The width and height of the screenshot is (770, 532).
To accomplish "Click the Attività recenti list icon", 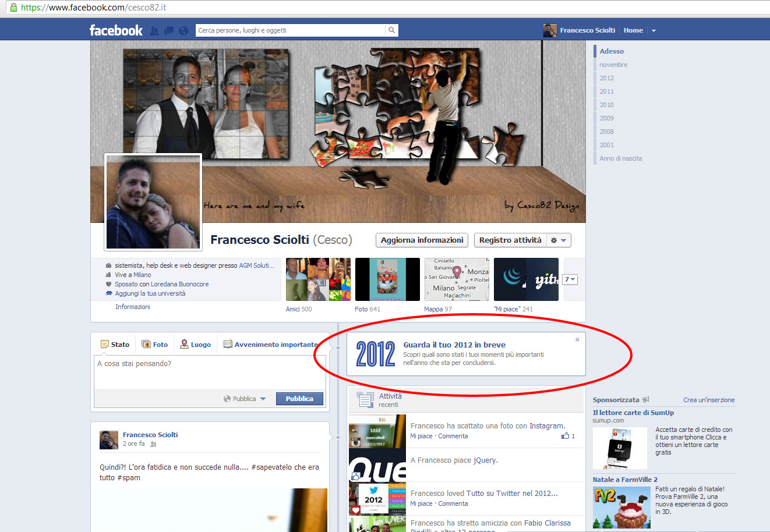I will click(x=365, y=400).
